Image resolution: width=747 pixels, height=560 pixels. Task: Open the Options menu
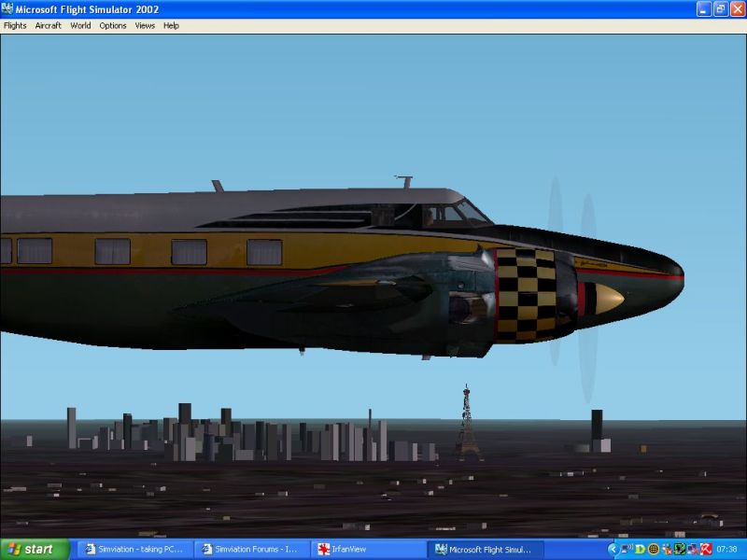[112, 26]
